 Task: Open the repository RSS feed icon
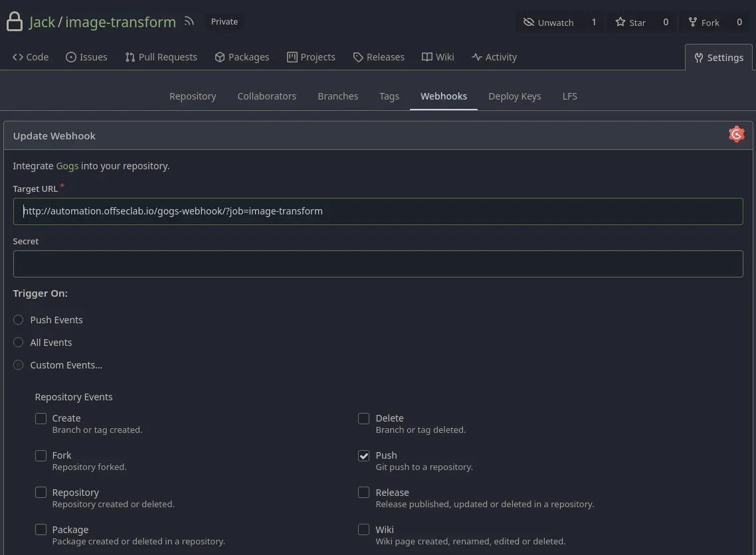[x=189, y=21]
